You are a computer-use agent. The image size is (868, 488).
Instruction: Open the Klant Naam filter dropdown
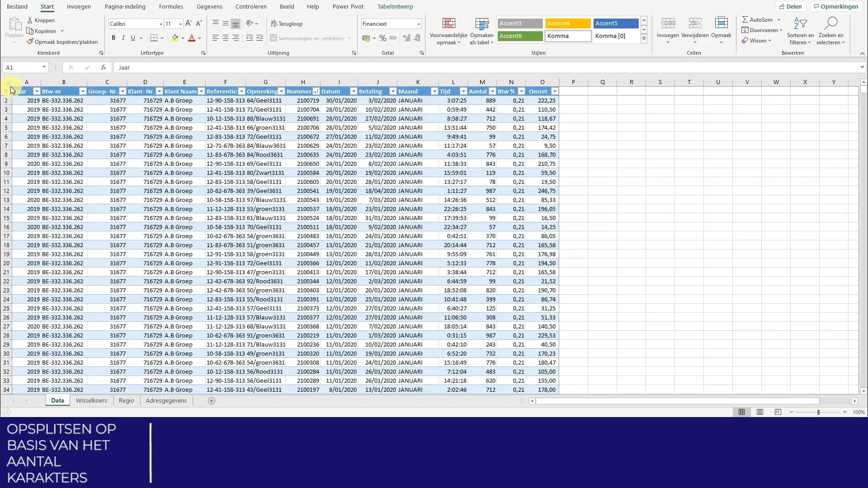201,91
